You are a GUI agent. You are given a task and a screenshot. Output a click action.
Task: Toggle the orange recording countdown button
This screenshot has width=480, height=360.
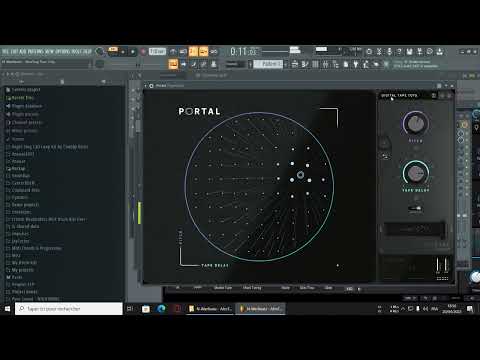[193, 52]
